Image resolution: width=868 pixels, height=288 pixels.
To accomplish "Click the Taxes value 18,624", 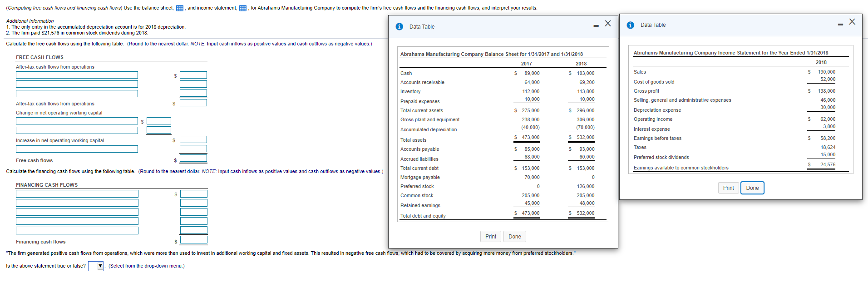I will (828, 147).
